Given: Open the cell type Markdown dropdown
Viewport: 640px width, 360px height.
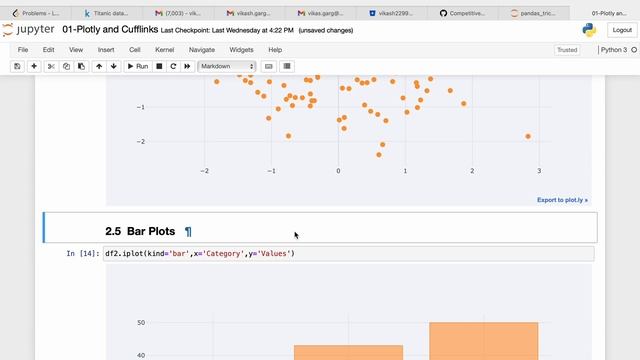Looking at the screenshot, I should tap(227, 66).
